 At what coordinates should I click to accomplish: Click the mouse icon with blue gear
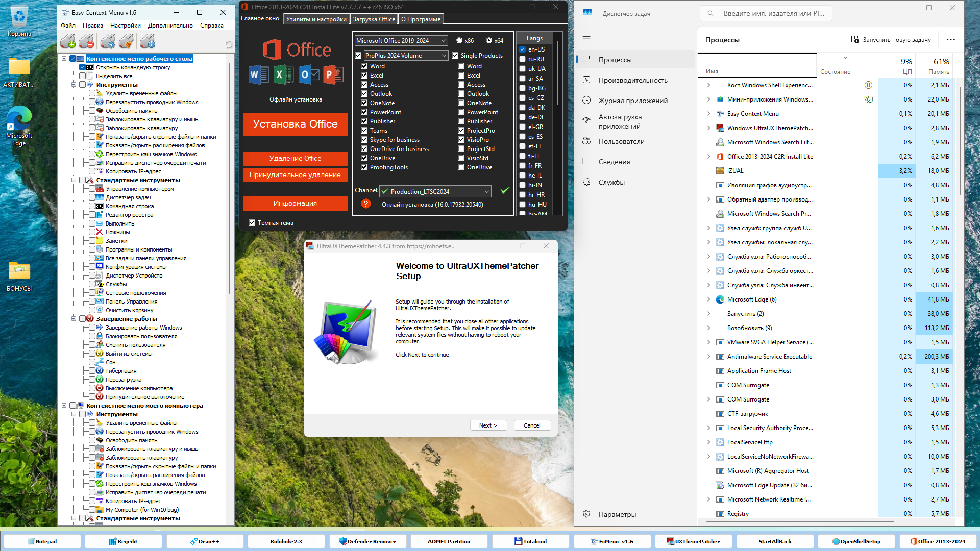click(107, 41)
